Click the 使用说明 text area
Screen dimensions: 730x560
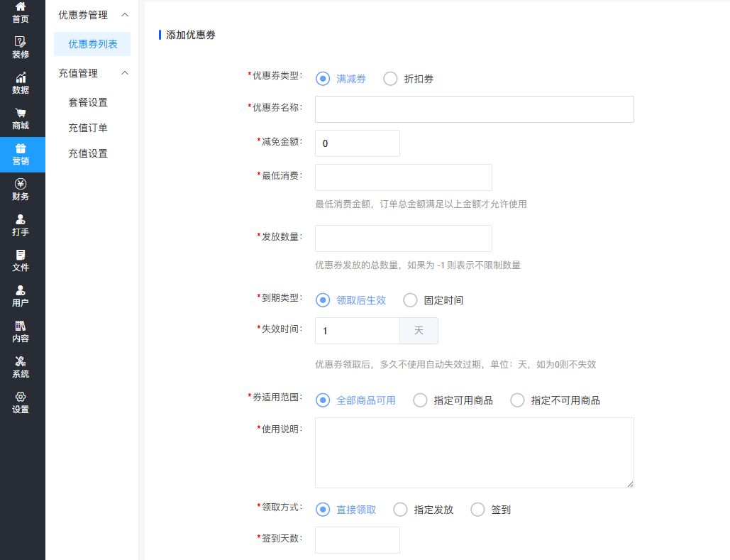[475, 453]
